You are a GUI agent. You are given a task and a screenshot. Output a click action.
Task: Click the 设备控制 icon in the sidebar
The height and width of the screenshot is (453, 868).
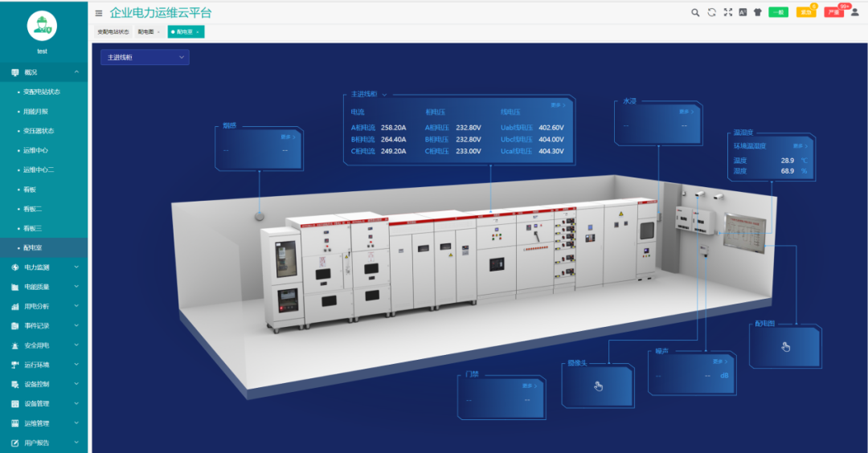[15, 385]
